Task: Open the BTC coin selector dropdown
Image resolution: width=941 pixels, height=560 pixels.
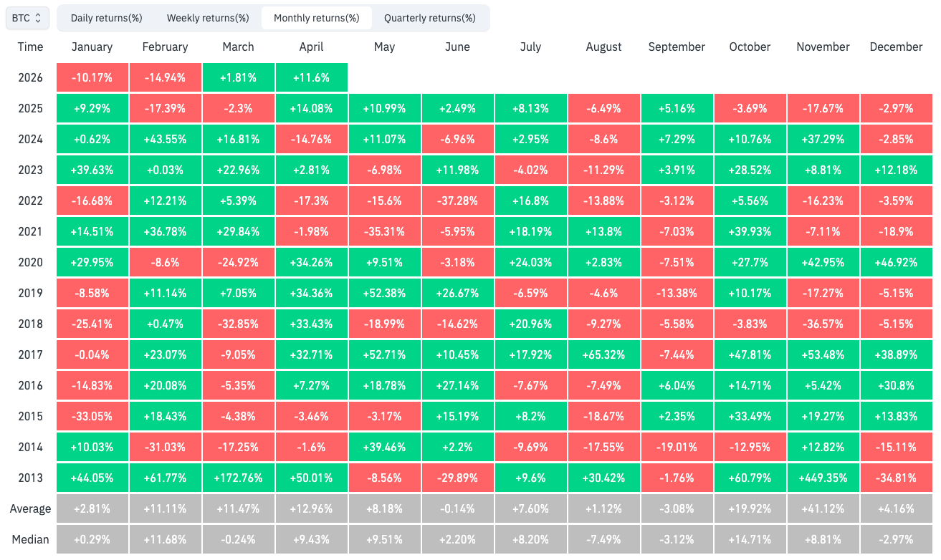Action: tap(27, 18)
